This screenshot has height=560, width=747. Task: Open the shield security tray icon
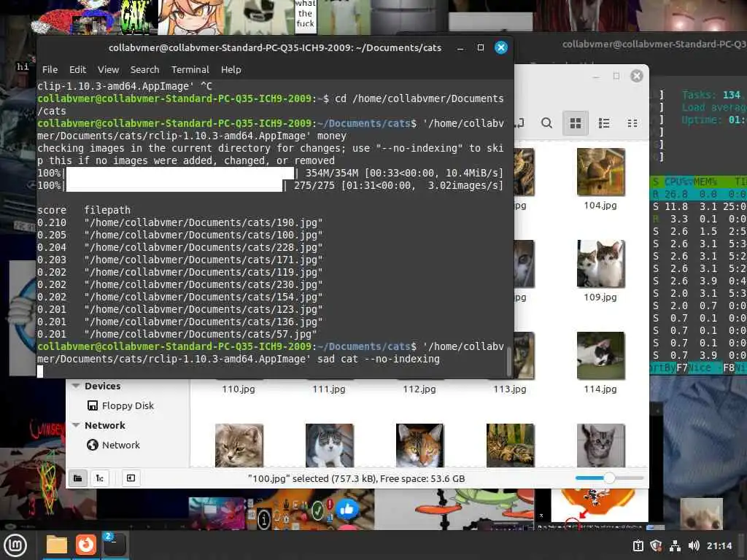click(656, 546)
